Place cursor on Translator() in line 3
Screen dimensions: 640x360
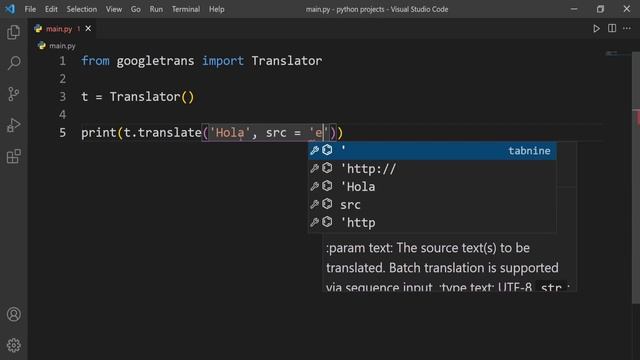tap(152, 97)
